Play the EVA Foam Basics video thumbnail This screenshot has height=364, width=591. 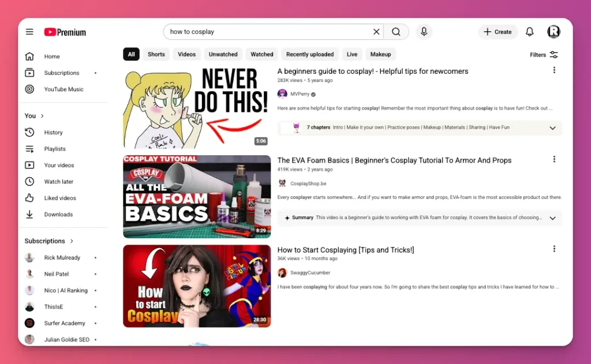(197, 197)
